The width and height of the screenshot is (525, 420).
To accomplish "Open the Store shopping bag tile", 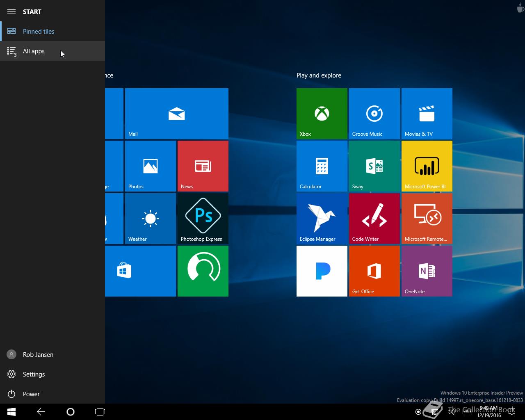I will 140,271.
